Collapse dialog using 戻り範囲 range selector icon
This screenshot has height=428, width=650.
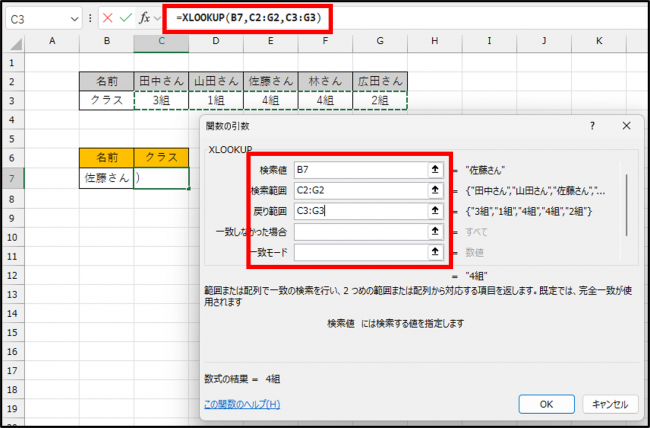(x=435, y=211)
